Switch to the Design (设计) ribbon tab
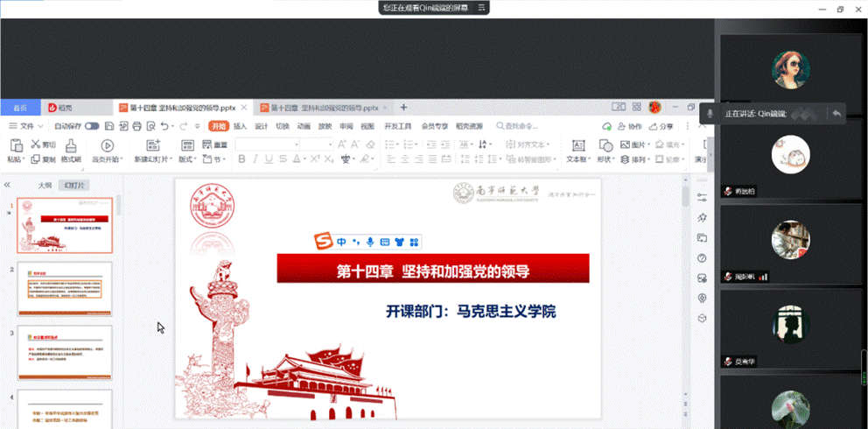The image size is (868, 429). click(261, 126)
